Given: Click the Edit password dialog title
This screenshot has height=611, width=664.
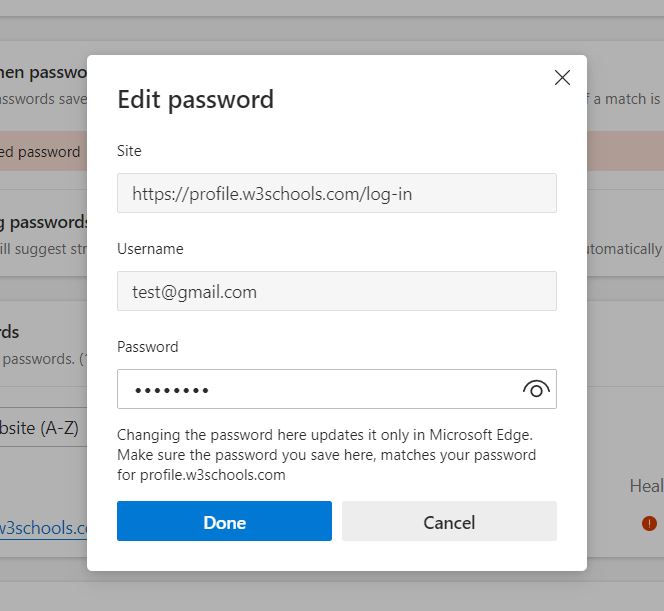Looking at the screenshot, I should [x=195, y=100].
